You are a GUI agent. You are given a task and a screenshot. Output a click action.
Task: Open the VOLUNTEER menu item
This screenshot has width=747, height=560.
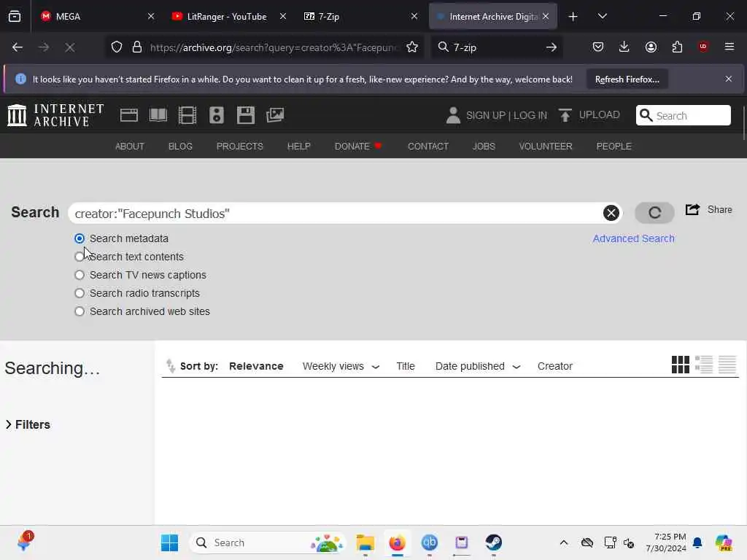546,146
